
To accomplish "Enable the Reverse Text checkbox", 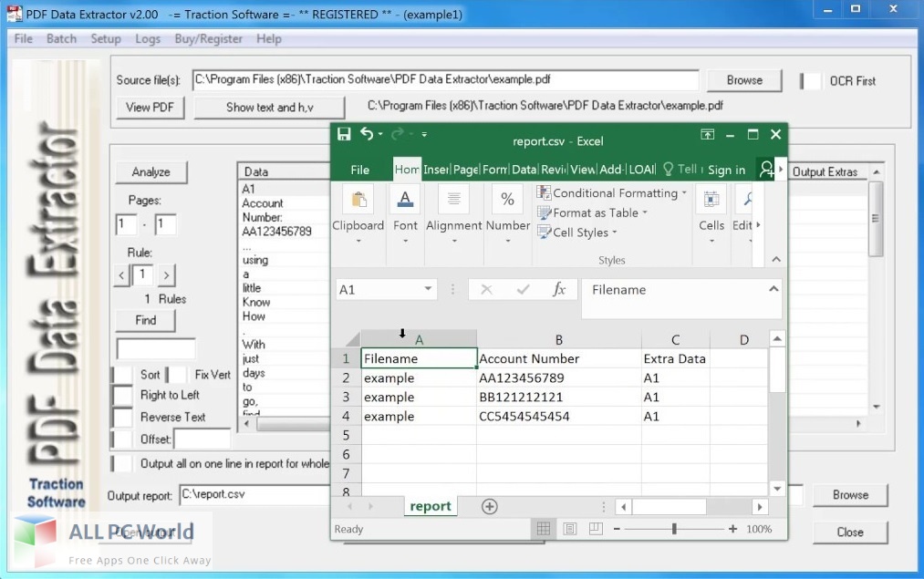I will (122, 417).
